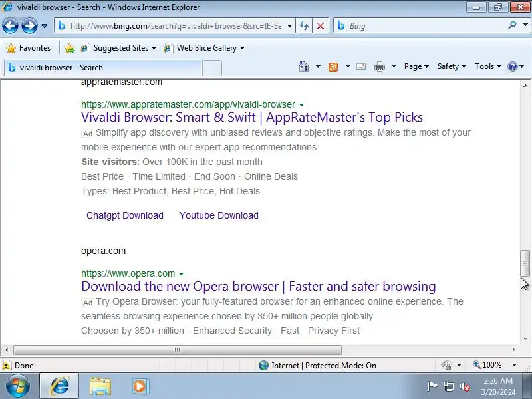Open Windows Explorer from taskbar
The image size is (532, 399).
[100, 387]
